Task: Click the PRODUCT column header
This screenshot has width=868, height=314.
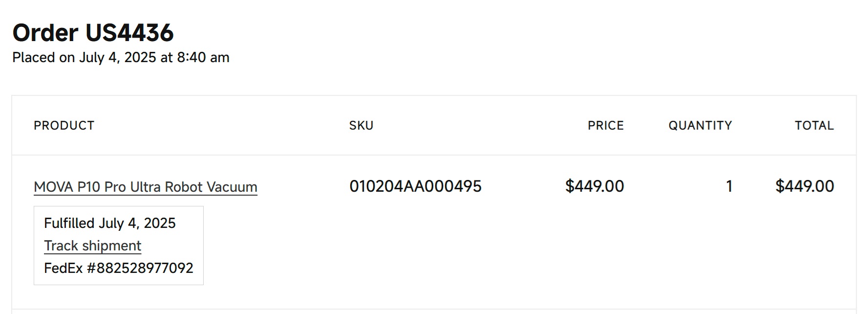Action: click(64, 126)
